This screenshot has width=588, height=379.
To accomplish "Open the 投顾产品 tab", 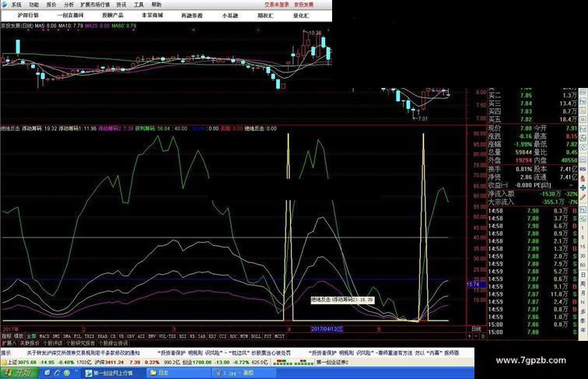I will 113,16.
